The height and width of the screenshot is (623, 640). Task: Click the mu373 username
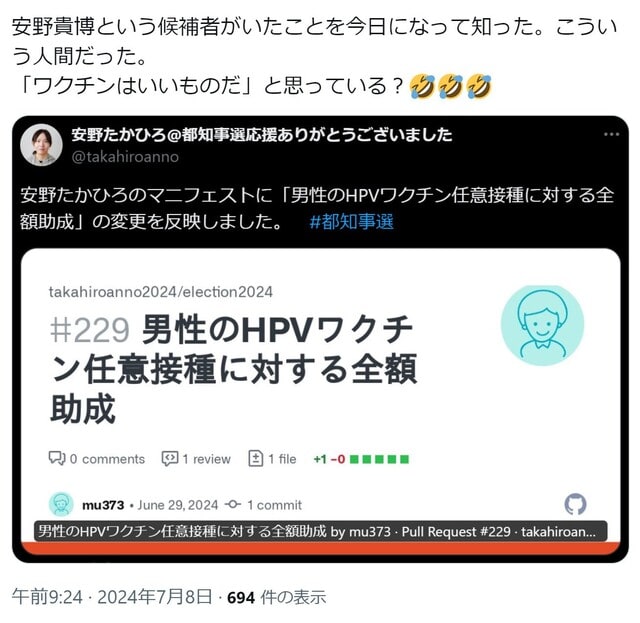[x=103, y=505]
